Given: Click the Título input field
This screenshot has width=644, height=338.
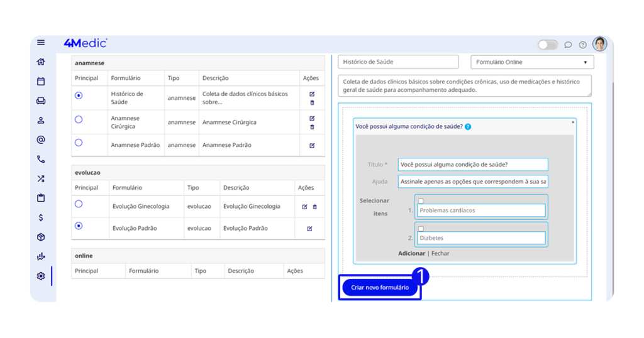Looking at the screenshot, I should (x=472, y=165).
